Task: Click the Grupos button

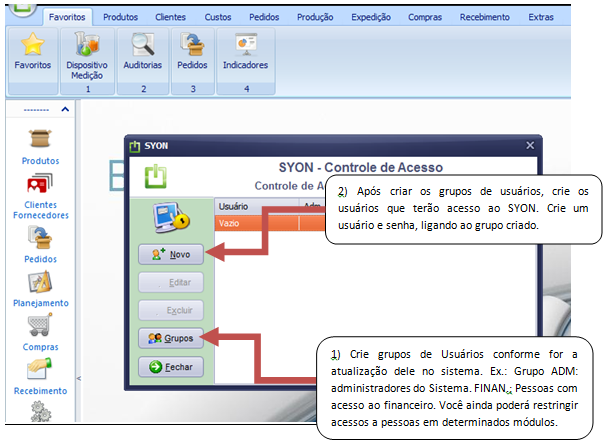Action: 170,338
